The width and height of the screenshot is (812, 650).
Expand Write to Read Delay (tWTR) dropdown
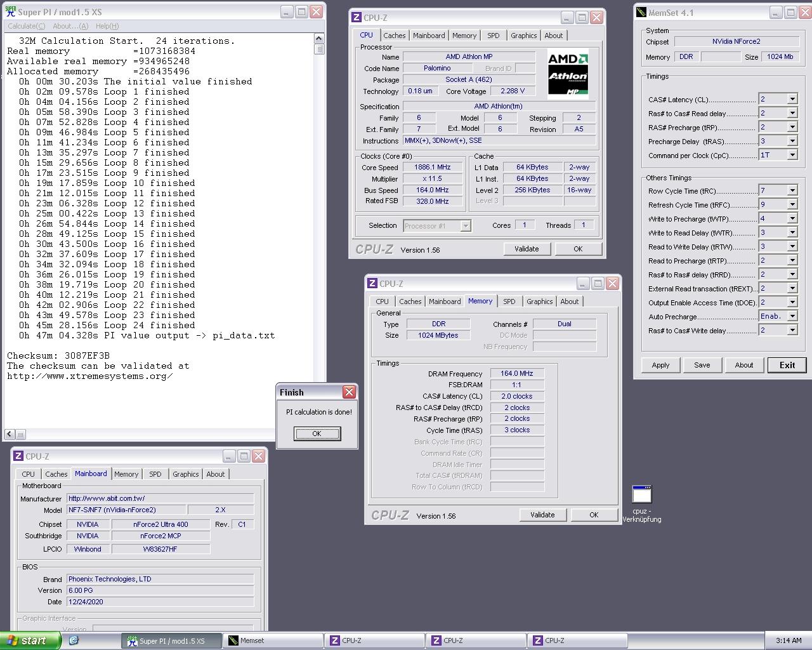(x=792, y=232)
